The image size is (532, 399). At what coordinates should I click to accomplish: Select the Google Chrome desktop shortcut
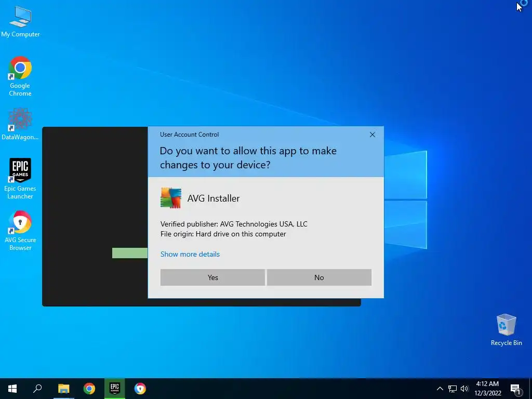point(20,76)
